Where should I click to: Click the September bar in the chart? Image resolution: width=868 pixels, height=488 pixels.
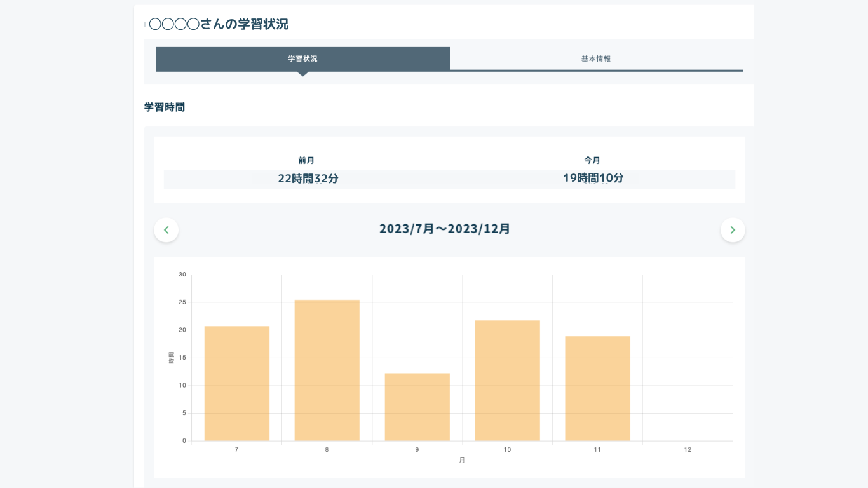point(417,407)
